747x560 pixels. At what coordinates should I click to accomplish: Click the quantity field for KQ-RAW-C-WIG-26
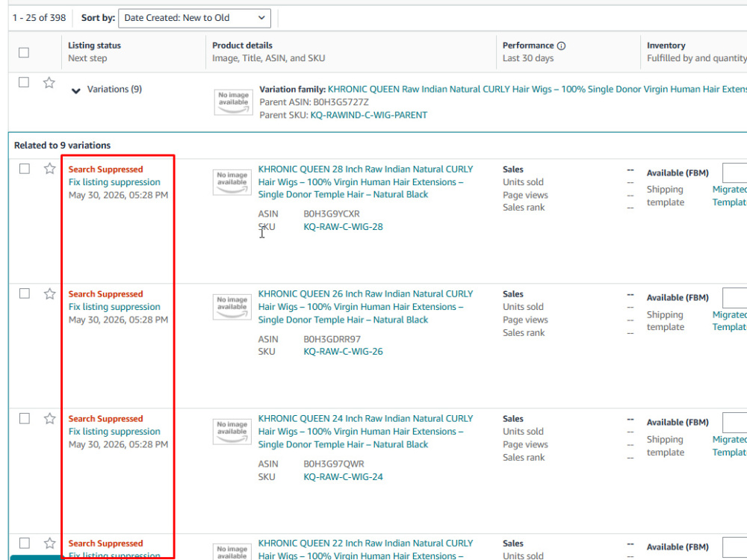[734, 298]
